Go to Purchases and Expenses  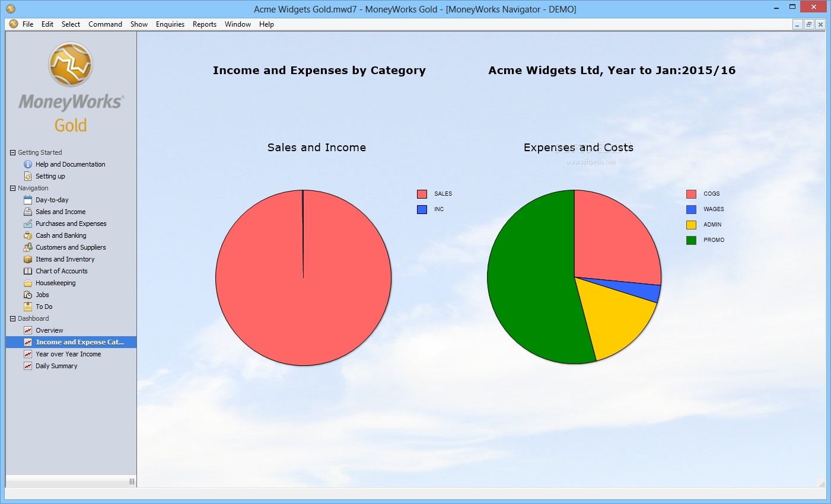click(x=71, y=224)
